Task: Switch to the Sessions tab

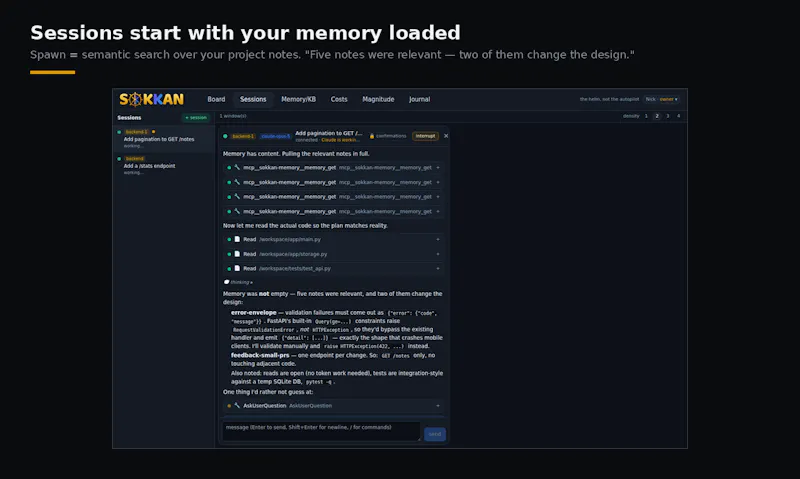Action: pos(253,99)
